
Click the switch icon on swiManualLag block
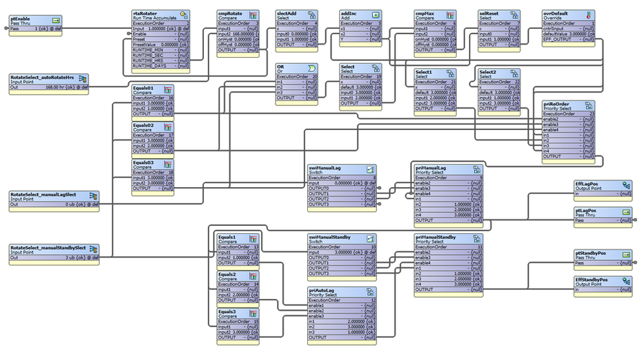pyautogui.click(x=370, y=170)
